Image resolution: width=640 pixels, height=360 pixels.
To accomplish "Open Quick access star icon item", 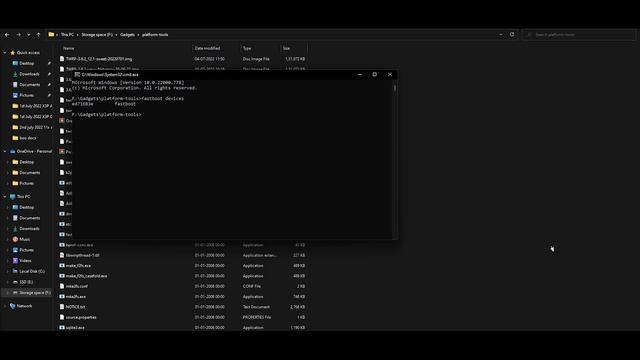I will coord(13,53).
